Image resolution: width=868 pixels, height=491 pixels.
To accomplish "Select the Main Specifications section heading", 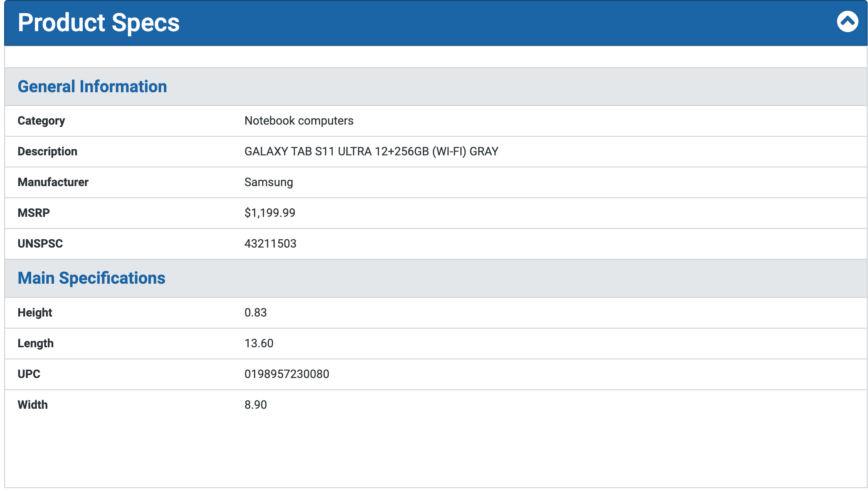I will 91,278.
